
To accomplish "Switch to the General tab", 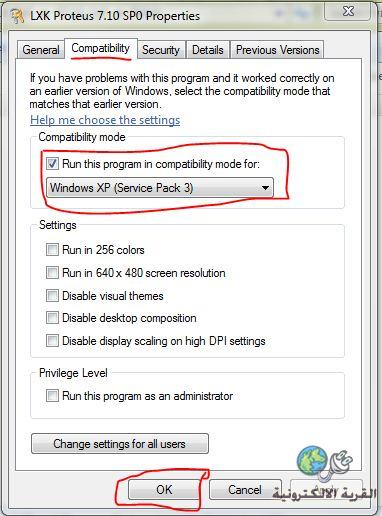I will click(x=41, y=50).
